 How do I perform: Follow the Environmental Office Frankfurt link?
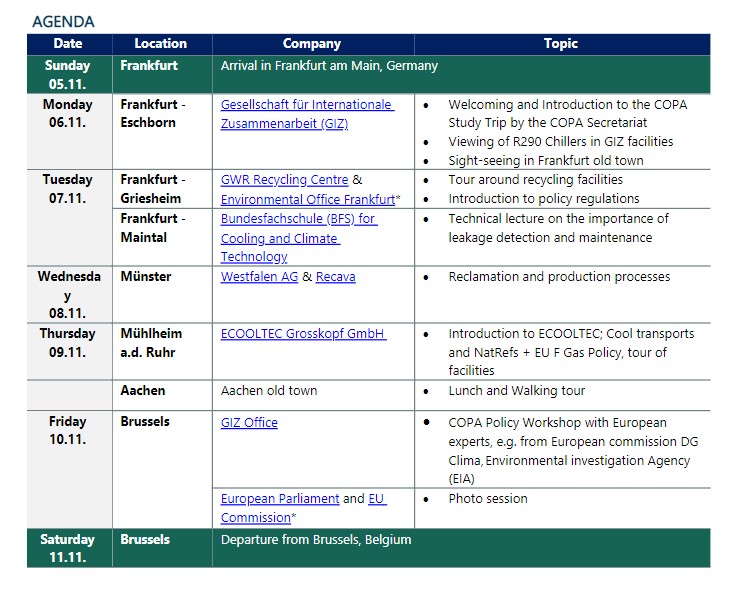308,199
